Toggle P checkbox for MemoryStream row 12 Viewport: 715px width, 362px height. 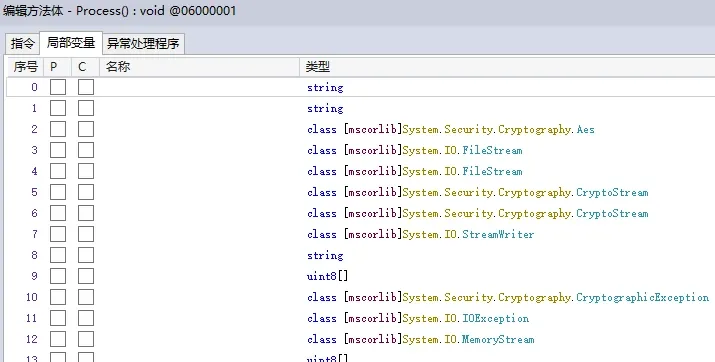click(x=58, y=339)
